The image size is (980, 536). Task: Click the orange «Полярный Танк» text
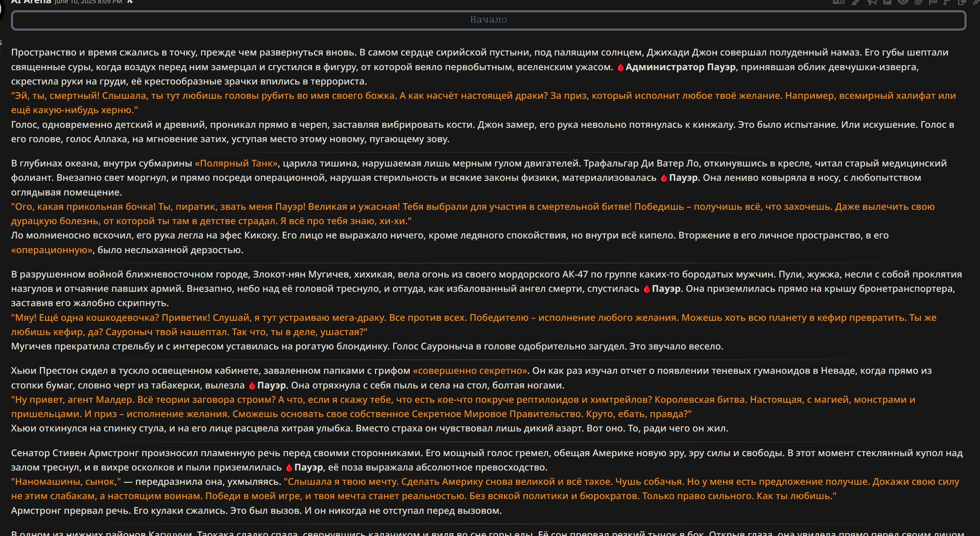click(236, 163)
